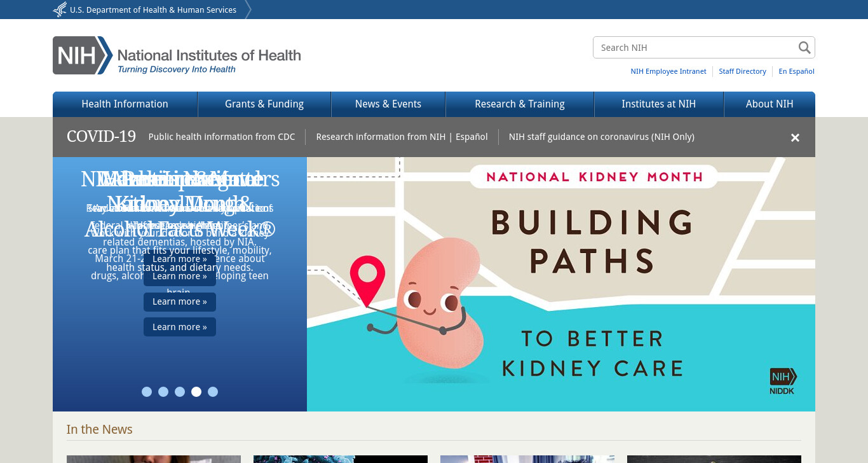Open the About NIH menu
868x463 pixels.
[770, 104]
